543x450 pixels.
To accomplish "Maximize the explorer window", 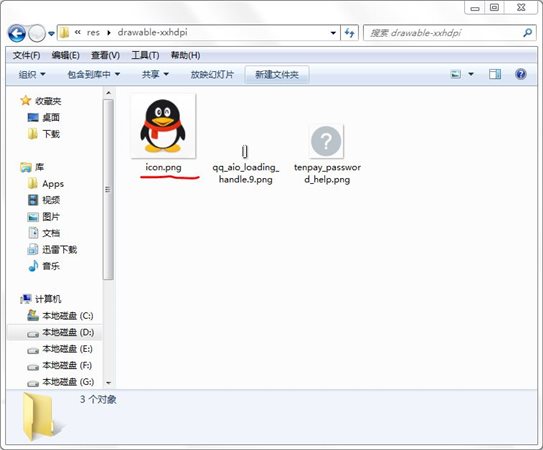I will [495, 8].
